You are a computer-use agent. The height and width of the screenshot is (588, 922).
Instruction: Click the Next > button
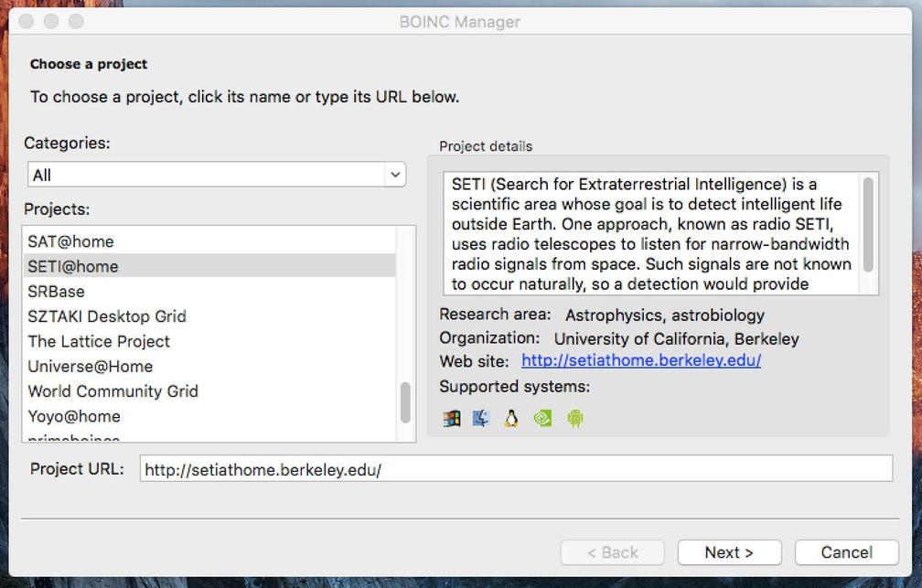pyautogui.click(x=729, y=552)
